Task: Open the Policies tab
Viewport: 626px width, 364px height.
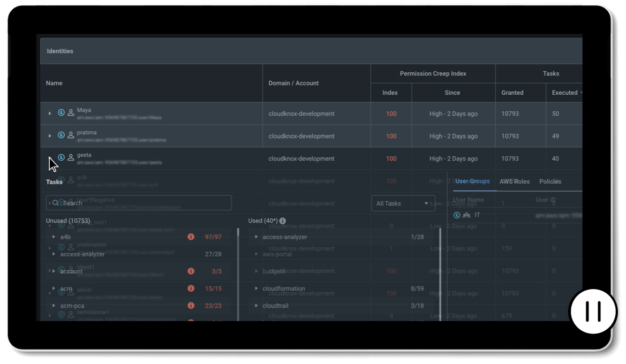Action: pos(550,181)
